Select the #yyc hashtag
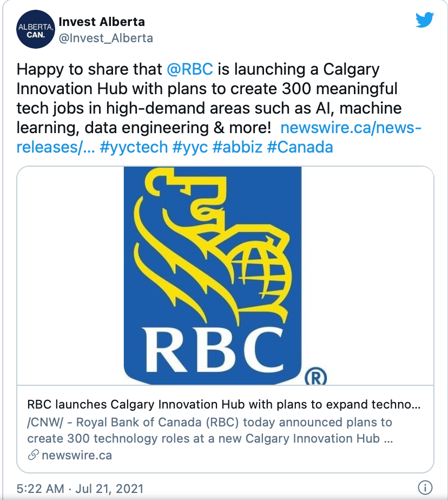The width and height of the screenshot is (448, 500). 190,147
